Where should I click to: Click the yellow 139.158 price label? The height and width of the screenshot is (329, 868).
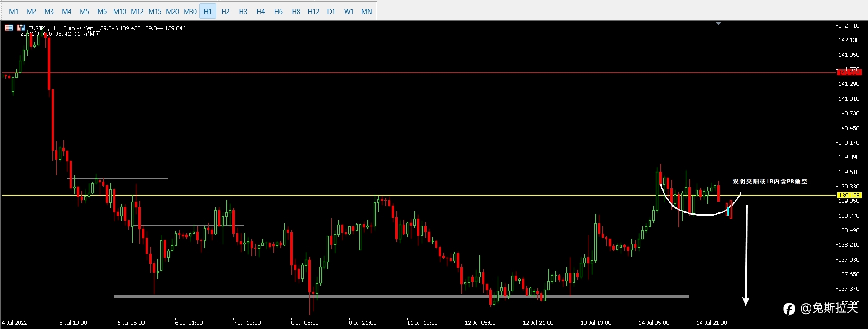[x=849, y=195]
